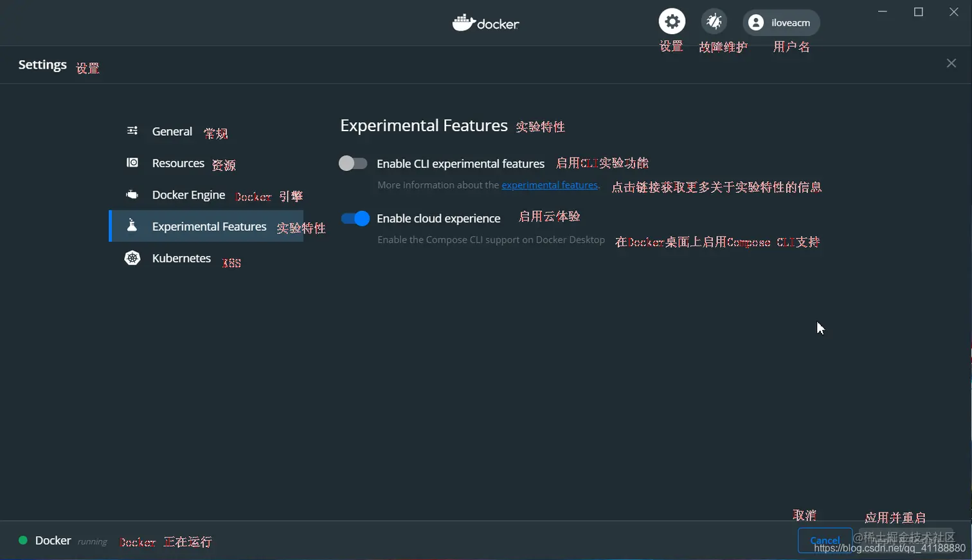This screenshot has height=560, width=972.
Task: Disable the cloud experience toggle
Action: coord(355,218)
